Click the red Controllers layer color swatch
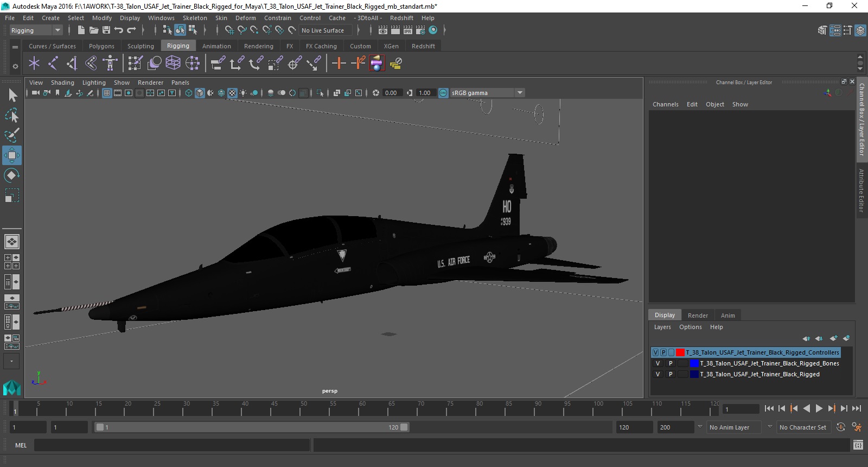The width and height of the screenshot is (868, 467). 680,352
